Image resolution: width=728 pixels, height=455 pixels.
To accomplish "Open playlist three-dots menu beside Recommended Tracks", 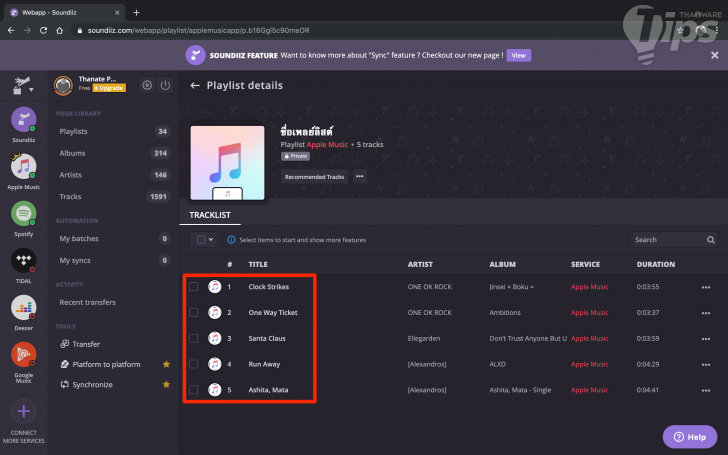I will pyautogui.click(x=359, y=176).
